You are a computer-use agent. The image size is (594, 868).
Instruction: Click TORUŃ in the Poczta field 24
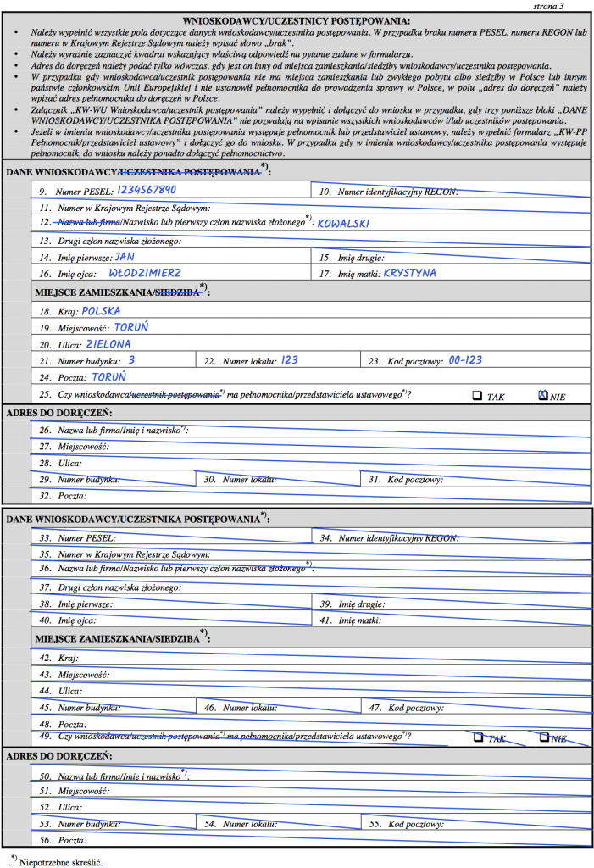pos(109,377)
